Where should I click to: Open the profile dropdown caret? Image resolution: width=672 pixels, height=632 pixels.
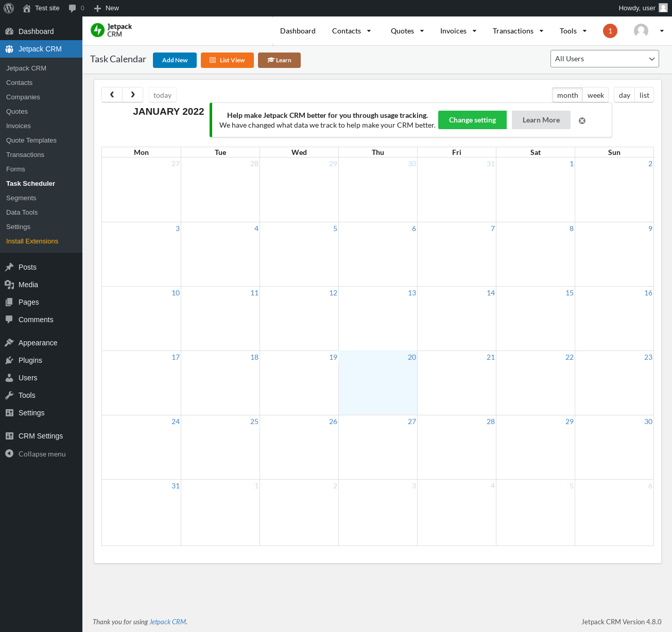click(x=662, y=31)
